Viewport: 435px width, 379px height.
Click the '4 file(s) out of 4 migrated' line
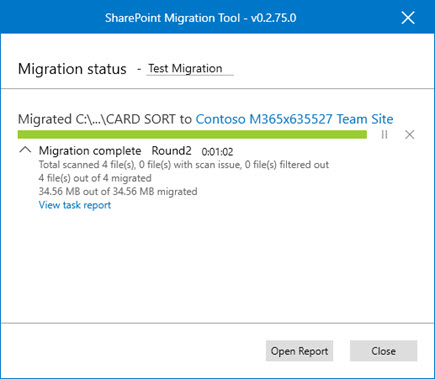pos(95,178)
